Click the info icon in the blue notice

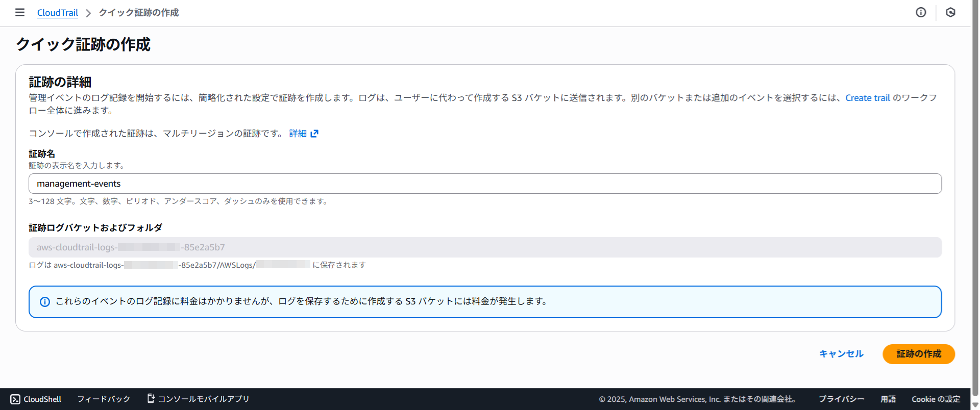click(45, 302)
